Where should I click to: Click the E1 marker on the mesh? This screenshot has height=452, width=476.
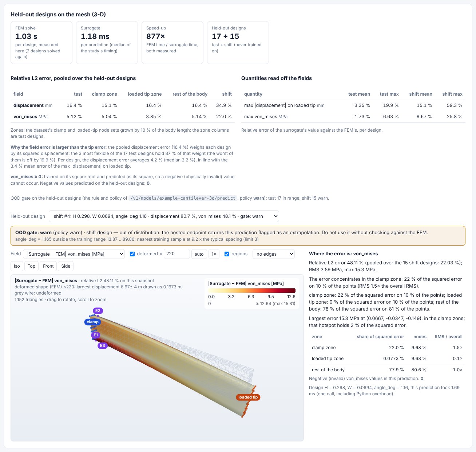click(x=96, y=335)
